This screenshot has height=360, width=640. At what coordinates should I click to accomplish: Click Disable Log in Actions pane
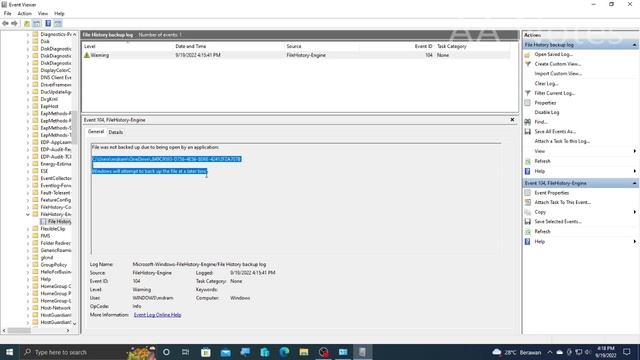547,112
